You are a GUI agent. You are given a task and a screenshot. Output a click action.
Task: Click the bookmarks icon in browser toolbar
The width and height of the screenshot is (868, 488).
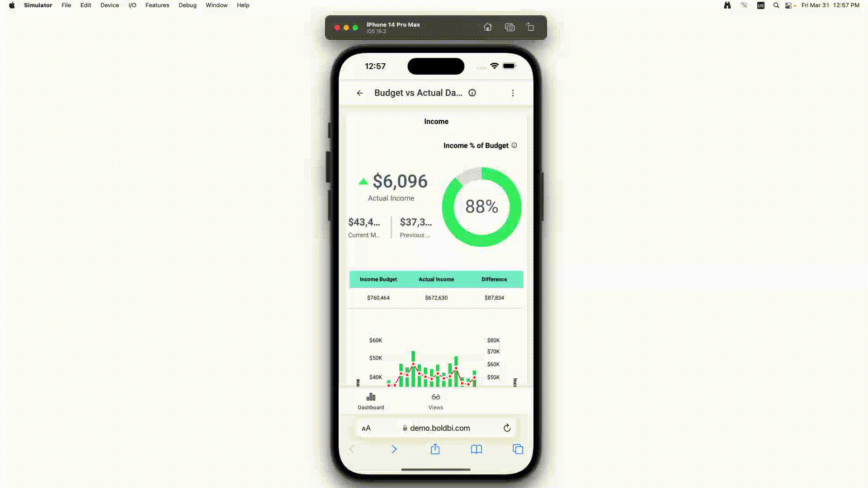[476, 449]
